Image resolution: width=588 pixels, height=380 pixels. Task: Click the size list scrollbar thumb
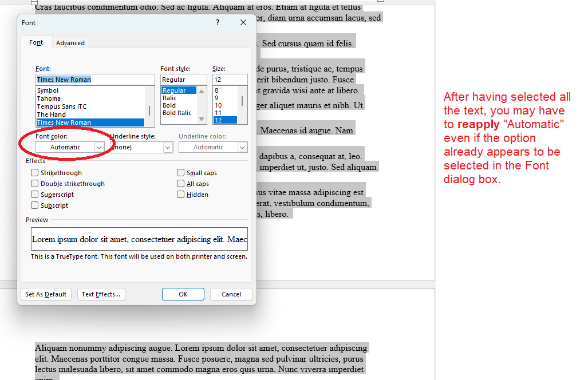click(242, 101)
